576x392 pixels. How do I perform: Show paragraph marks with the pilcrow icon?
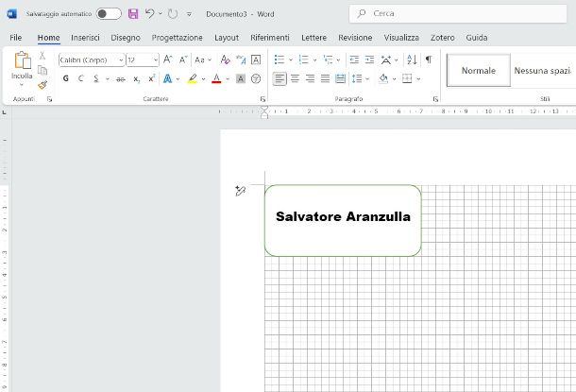[428, 59]
